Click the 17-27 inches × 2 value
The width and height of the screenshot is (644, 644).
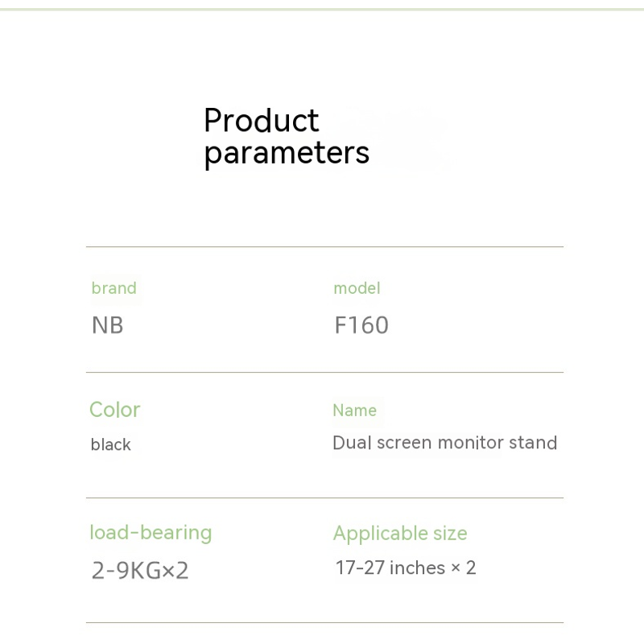click(x=406, y=568)
